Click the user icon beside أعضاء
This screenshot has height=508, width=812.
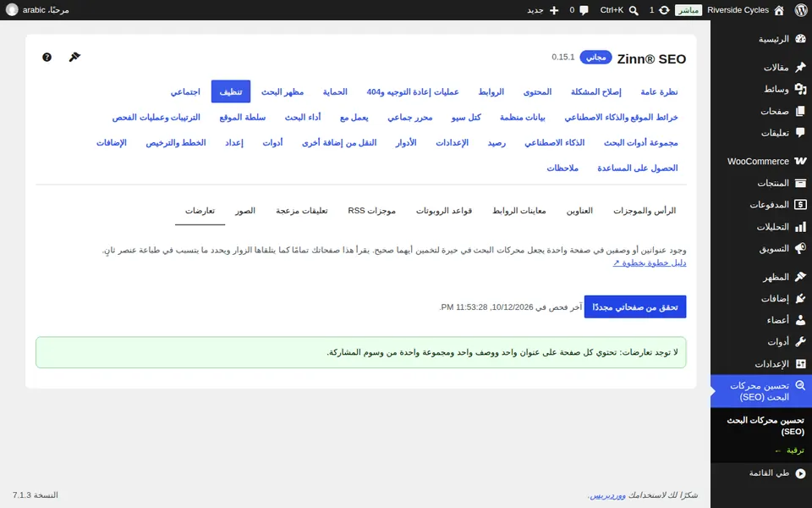801,320
